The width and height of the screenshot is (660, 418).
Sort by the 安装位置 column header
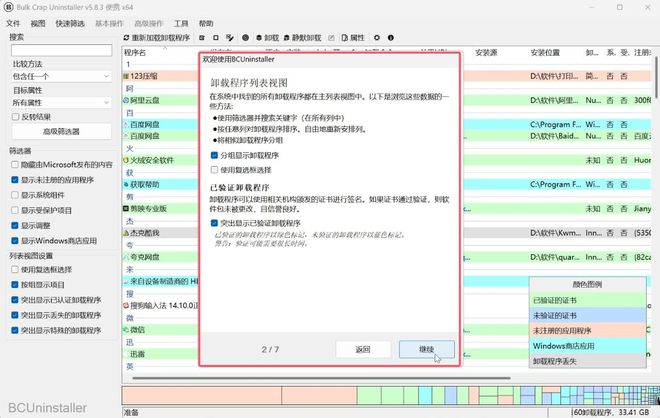point(545,53)
